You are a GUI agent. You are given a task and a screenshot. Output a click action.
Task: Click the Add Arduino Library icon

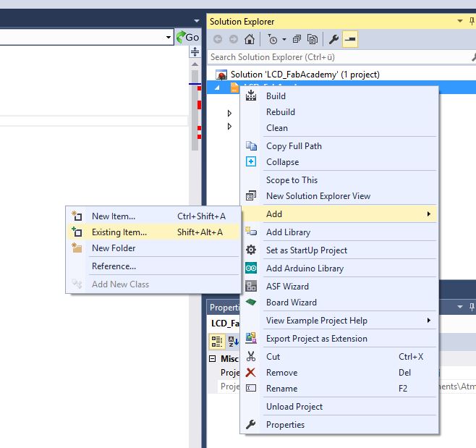point(251,269)
